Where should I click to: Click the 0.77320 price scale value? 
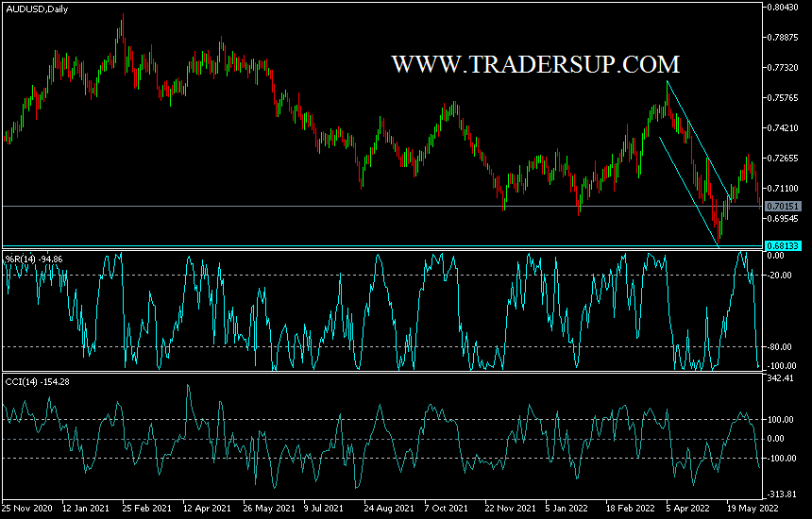[x=783, y=68]
